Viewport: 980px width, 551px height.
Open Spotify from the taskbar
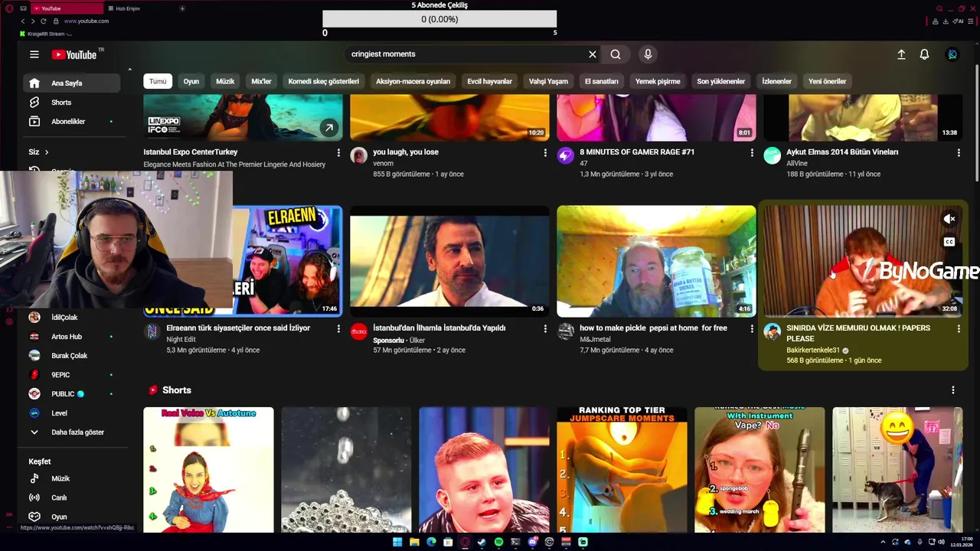click(498, 542)
